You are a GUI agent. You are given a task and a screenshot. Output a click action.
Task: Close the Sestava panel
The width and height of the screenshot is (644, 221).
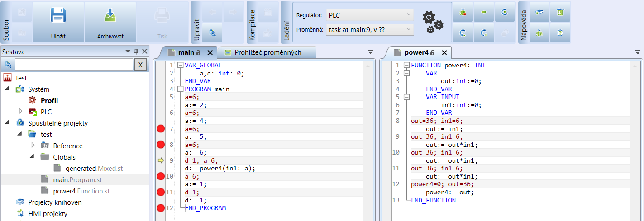(x=144, y=52)
